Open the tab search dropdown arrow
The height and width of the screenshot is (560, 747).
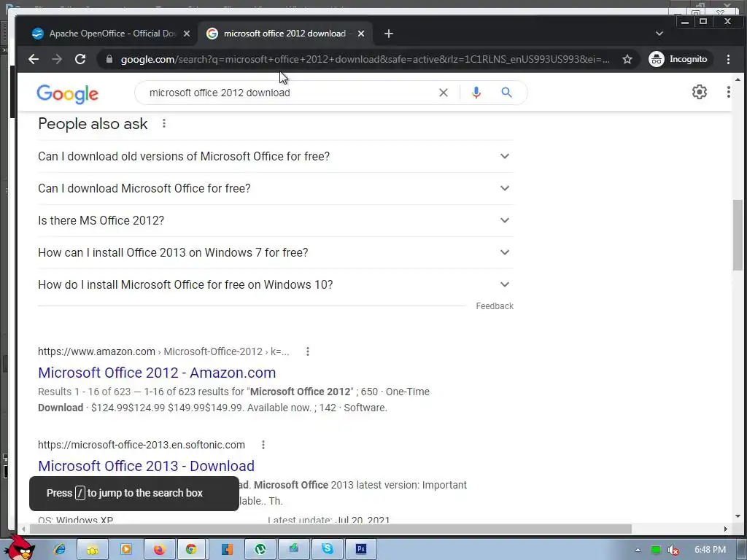659,34
